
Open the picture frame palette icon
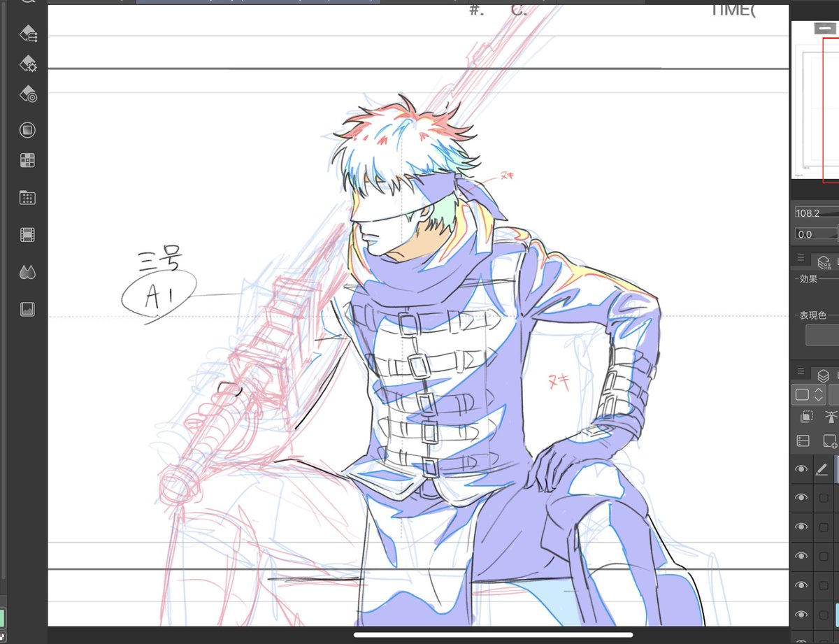(27, 309)
